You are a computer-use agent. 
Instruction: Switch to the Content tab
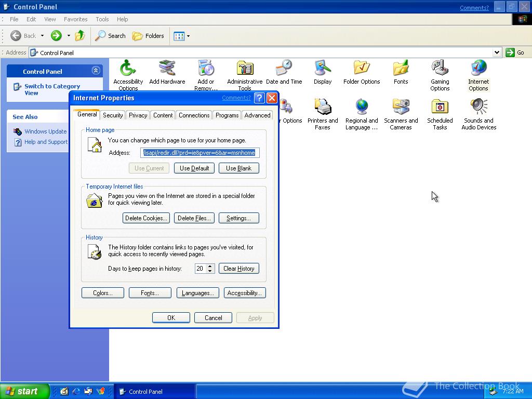[x=163, y=115]
